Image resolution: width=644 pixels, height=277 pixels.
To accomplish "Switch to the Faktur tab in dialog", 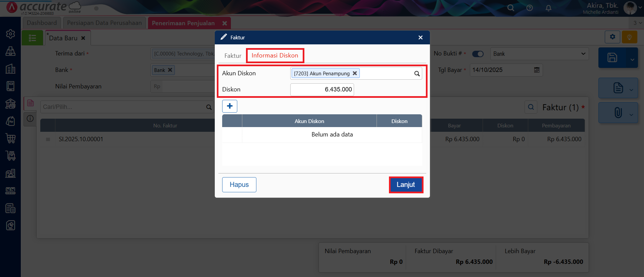I will 233,56.
